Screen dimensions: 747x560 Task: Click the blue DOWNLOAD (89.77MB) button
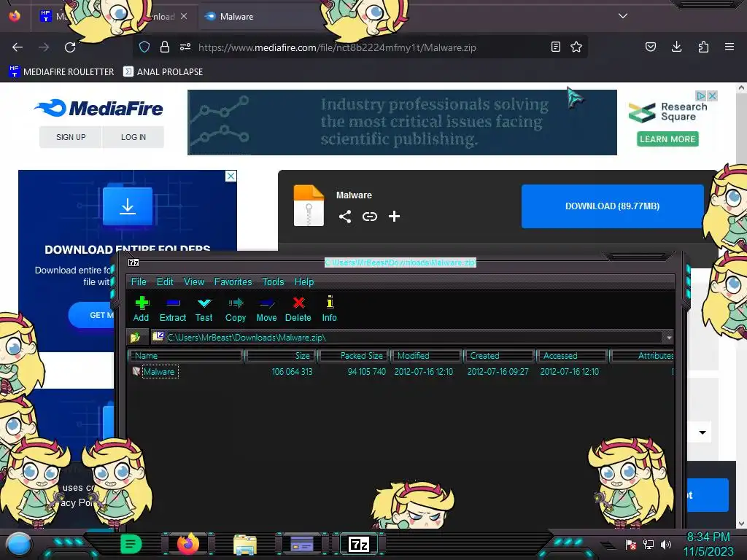pyautogui.click(x=612, y=206)
